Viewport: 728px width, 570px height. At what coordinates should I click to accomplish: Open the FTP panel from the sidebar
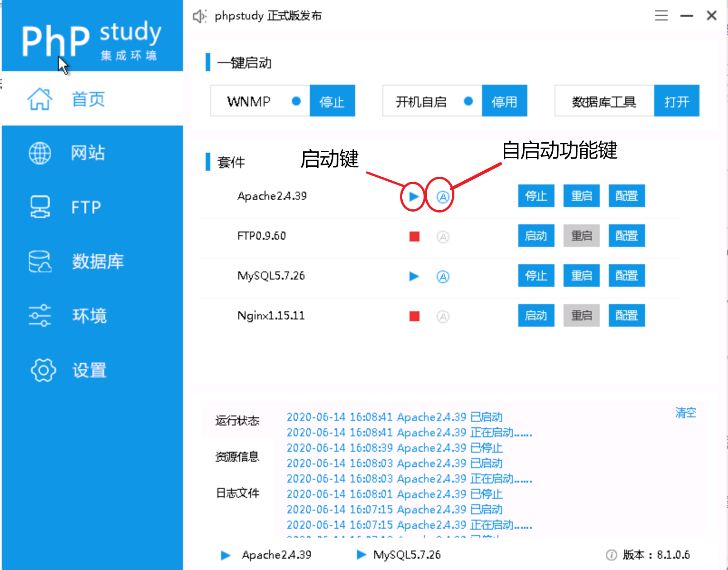pyautogui.click(x=40, y=208)
